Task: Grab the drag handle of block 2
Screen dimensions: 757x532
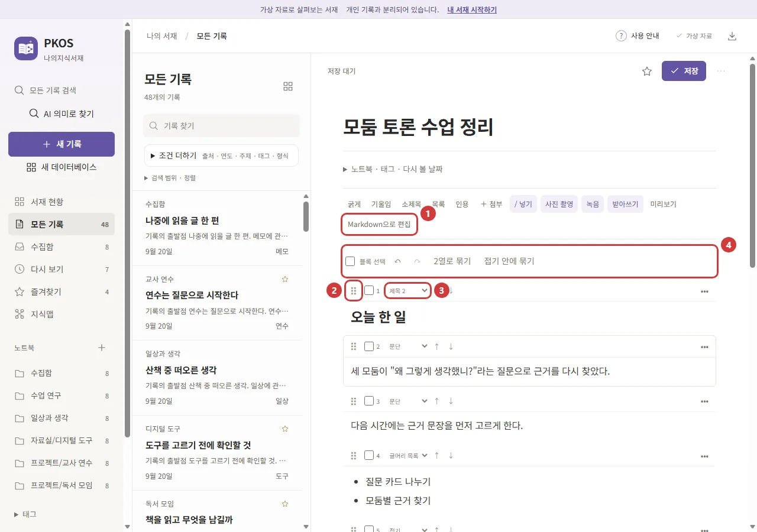Action: 354,346
